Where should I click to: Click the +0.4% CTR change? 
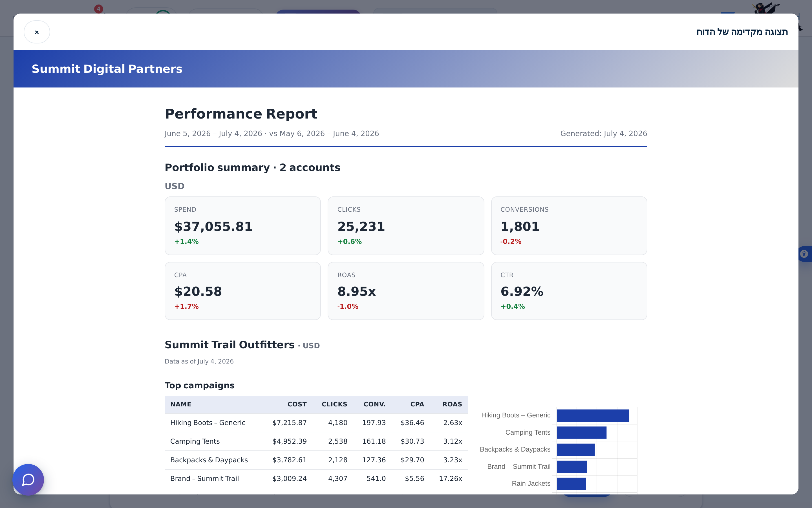click(x=513, y=306)
